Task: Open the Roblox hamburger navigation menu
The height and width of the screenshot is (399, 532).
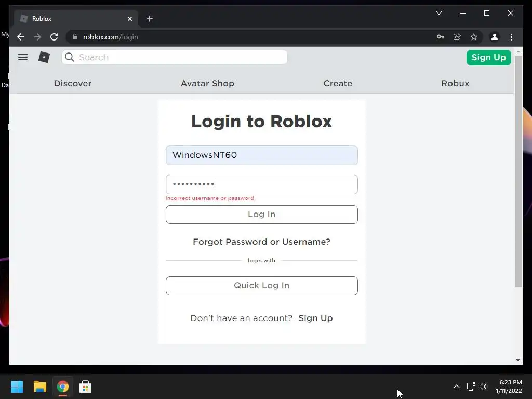Action: 23,57
